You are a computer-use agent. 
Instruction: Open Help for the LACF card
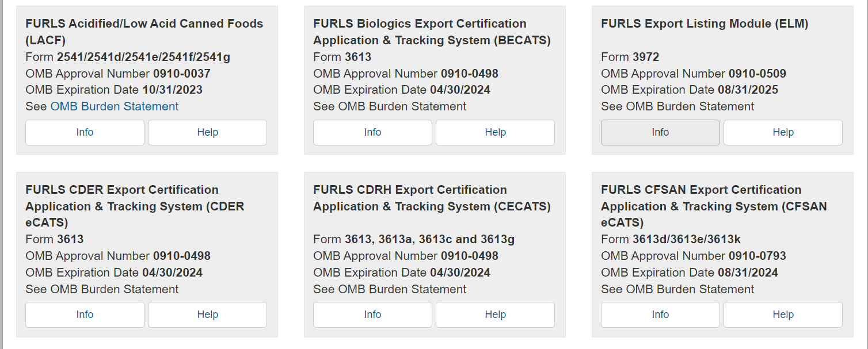point(207,132)
